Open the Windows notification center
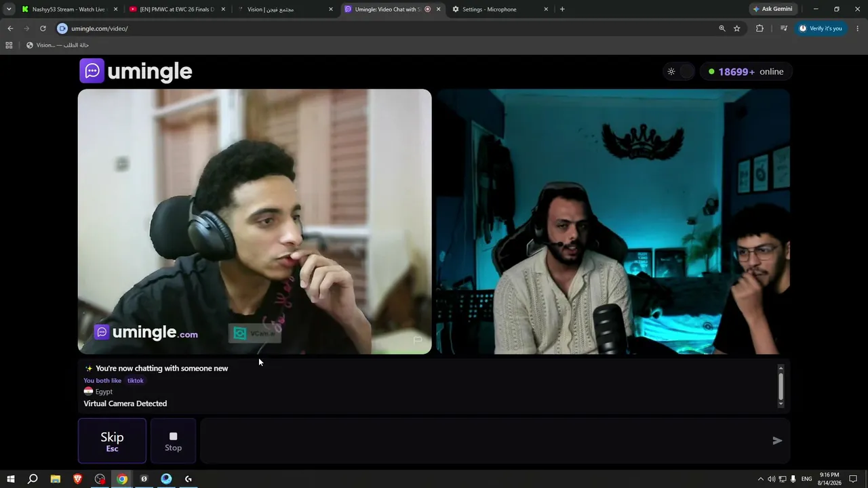This screenshot has height=488, width=868. click(x=854, y=479)
